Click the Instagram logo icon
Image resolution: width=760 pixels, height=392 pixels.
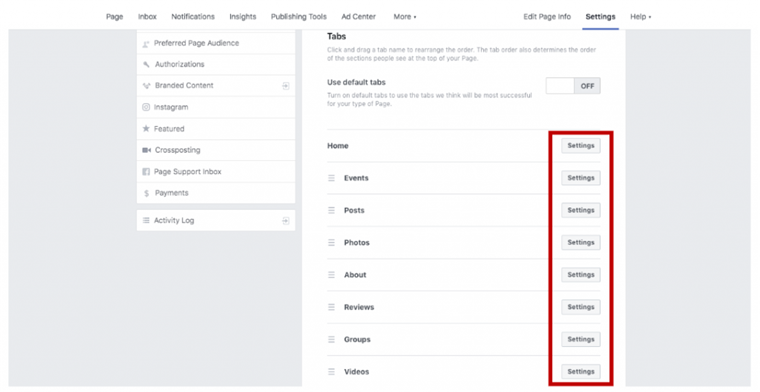click(x=146, y=107)
